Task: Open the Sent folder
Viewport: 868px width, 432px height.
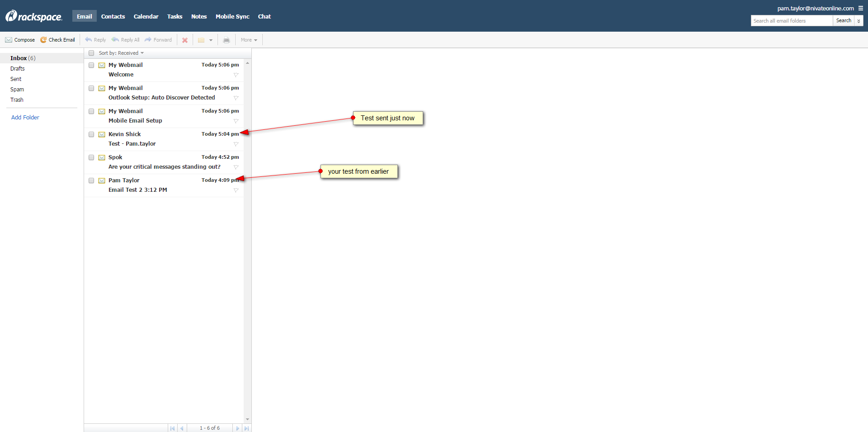Action: point(16,79)
